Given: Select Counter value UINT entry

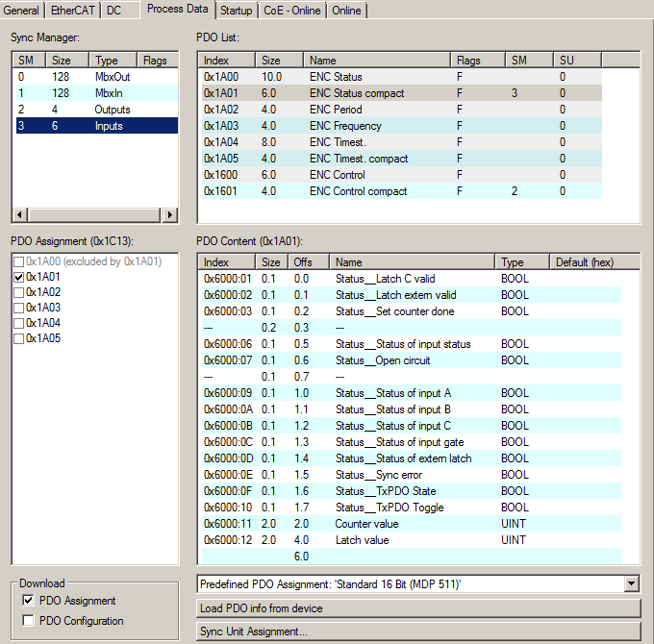Looking at the screenshot, I should pyautogui.click(x=412, y=524).
